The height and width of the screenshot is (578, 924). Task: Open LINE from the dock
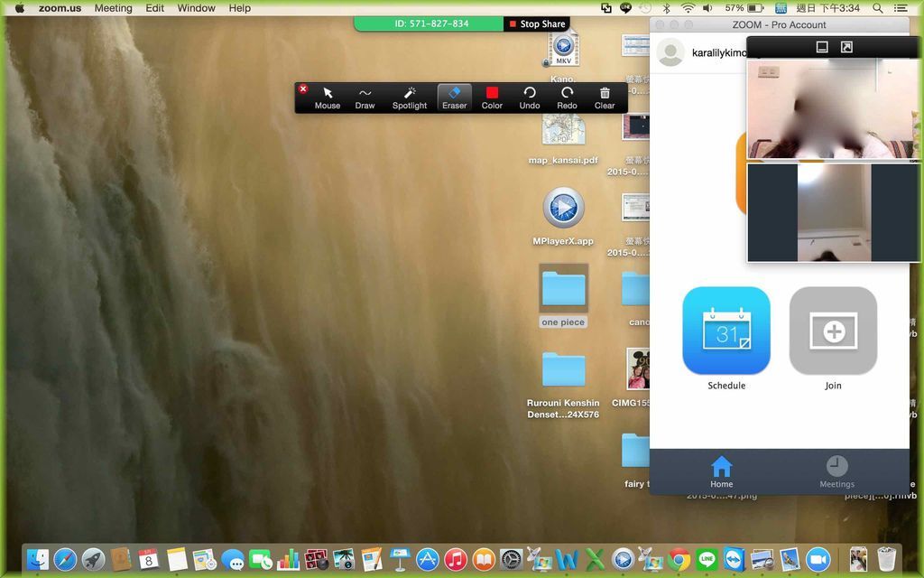(x=707, y=559)
